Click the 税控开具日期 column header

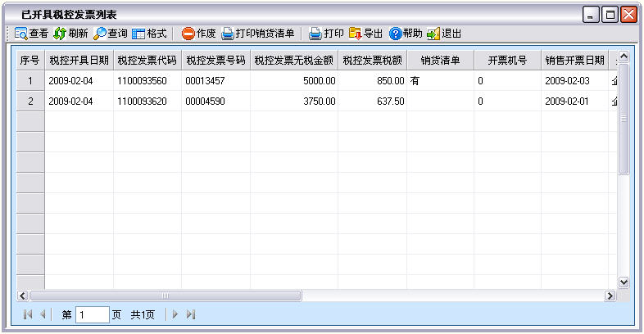click(79, 61)
